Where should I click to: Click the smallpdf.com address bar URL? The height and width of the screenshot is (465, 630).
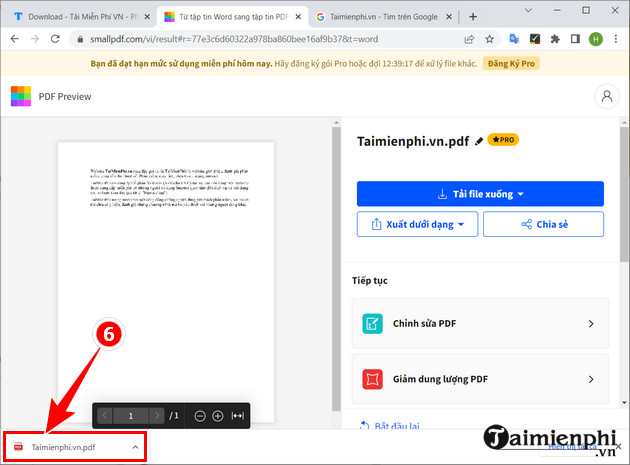234,39
